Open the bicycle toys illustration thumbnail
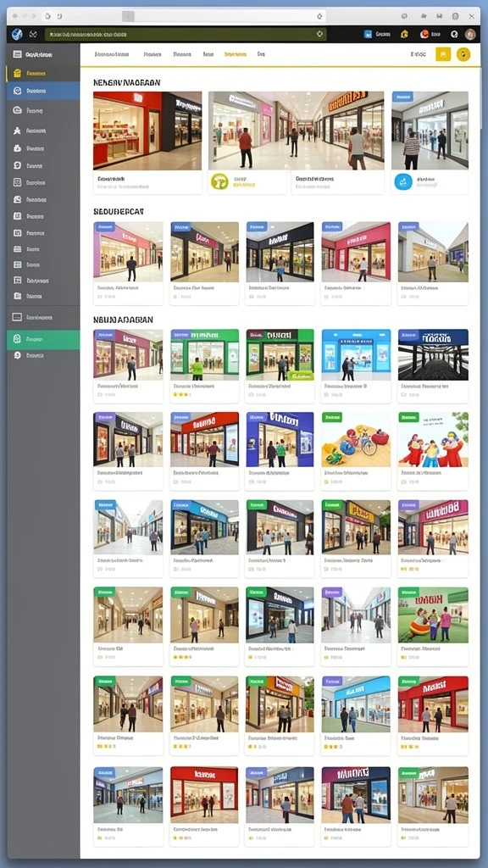The image size is (488, 868). click(x=356, y=439)
